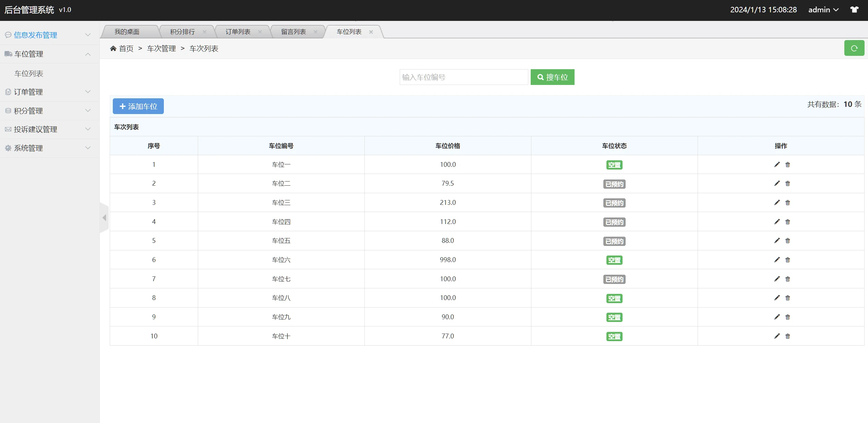Switch to the 订单列表 tab
The image size is (868, 423).
click(x=238, y=32)
